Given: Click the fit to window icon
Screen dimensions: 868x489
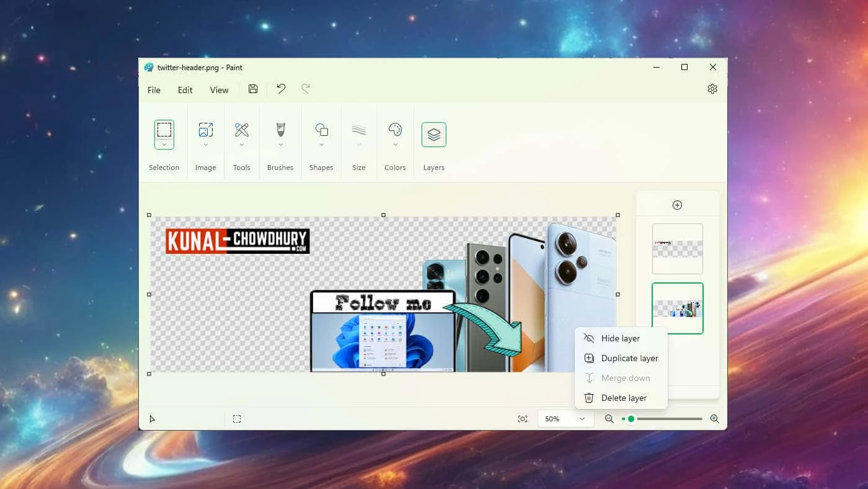Looking at the screenshot, I should pos(523,419).
